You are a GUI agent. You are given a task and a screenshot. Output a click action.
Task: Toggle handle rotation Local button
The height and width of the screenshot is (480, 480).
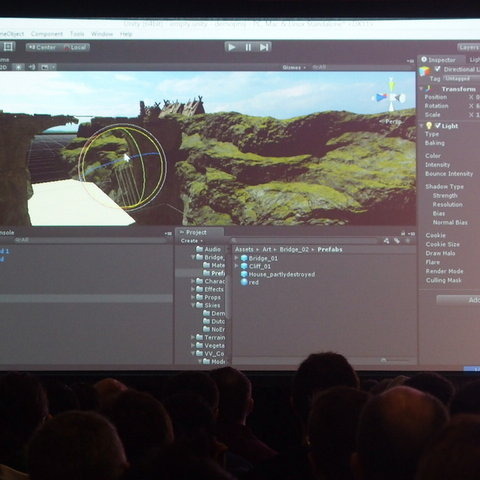coord(75,47)
